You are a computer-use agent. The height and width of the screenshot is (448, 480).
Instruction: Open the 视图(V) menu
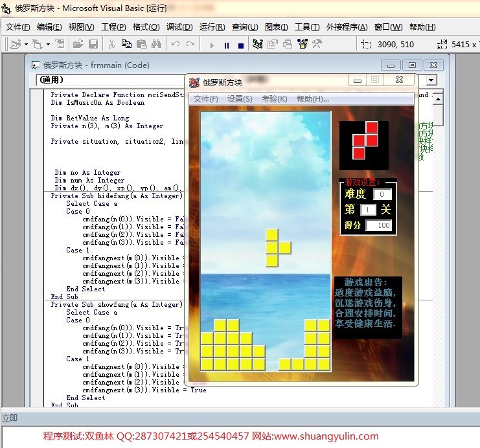tap(81, 27)
